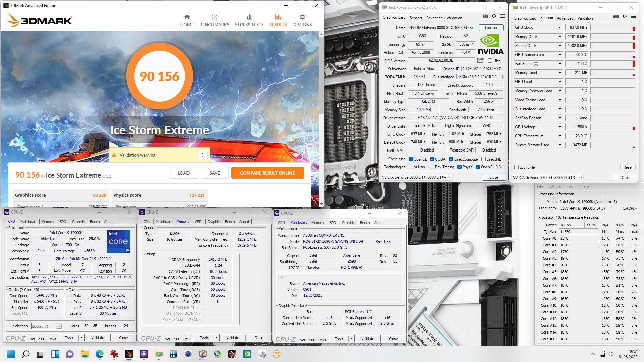
Task: Click GPU Clock sensor graph bar
Action: coord(613,27)
